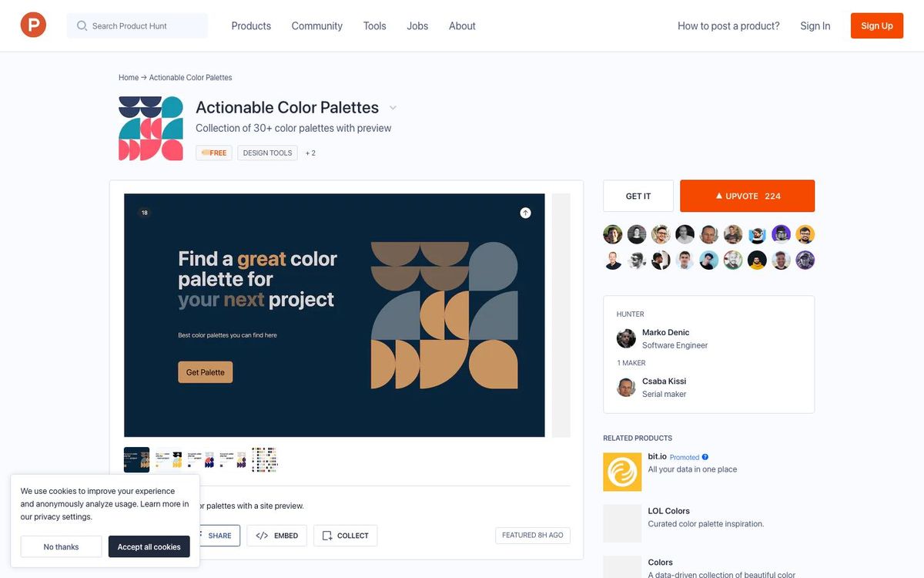The height and width of the screenshot is (578, 924).
Task: Select the second thumbnail with yellow palette
Action: 169,459
